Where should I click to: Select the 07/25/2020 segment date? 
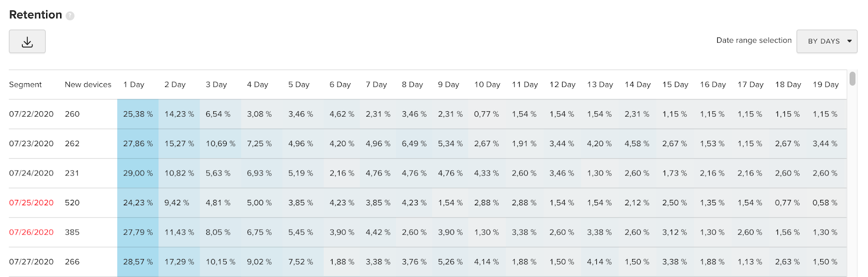tap(31, 203)
